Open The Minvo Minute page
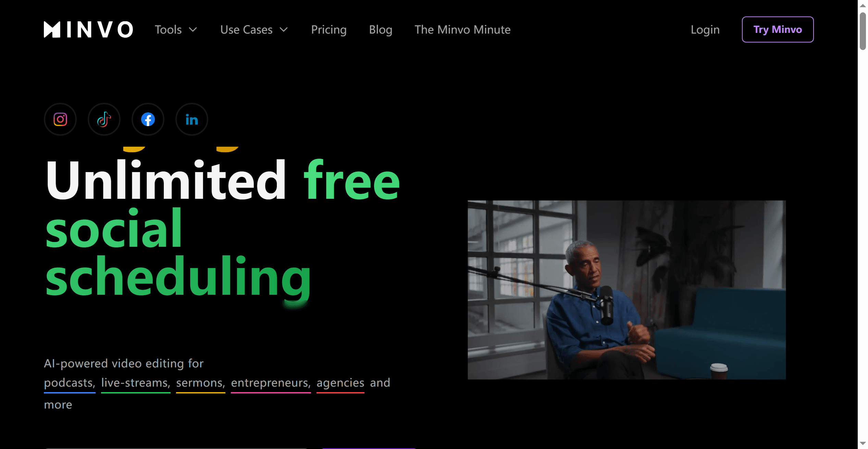 (x=462, y=29)
